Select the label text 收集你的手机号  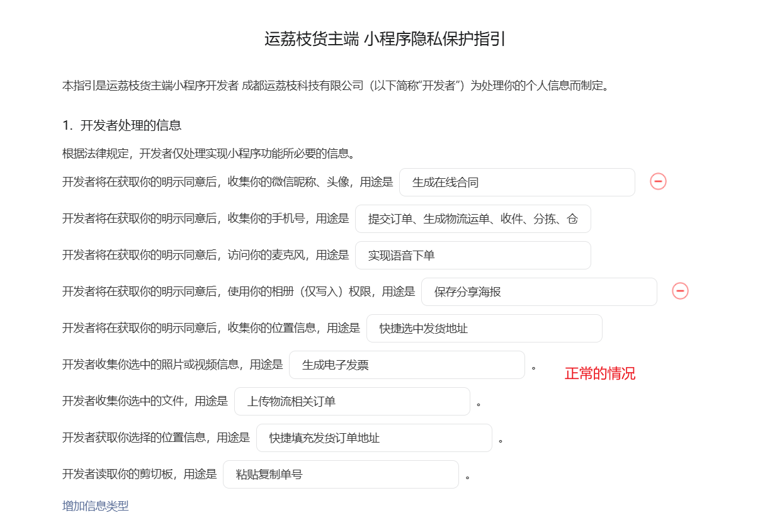pyautogui.click(x=266, y=219)
